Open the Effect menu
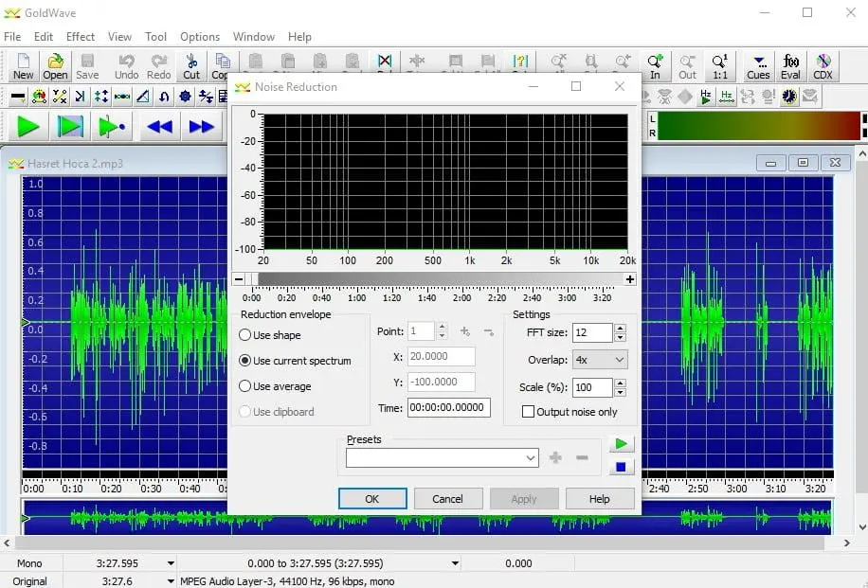Screen dimensions: 868x588 tap(81, 37)
